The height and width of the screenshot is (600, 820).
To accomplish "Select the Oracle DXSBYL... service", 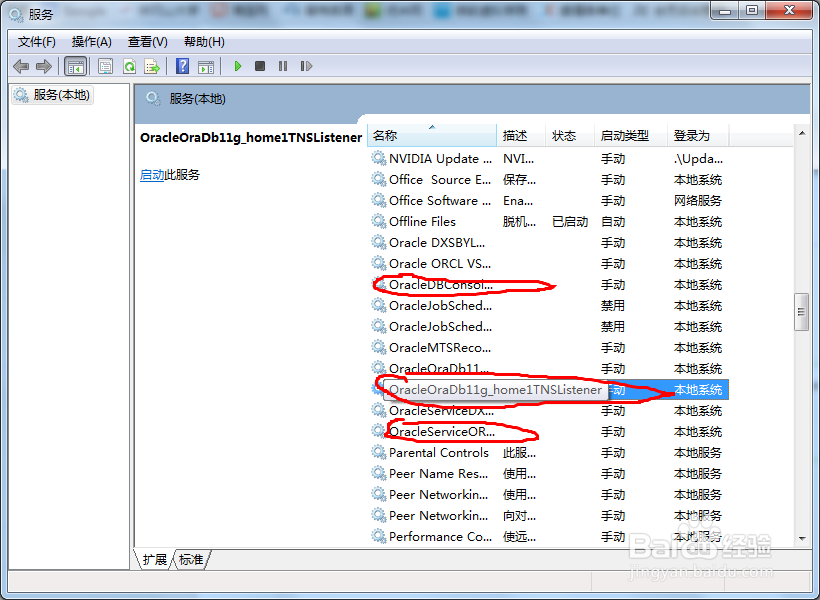I will 549,242.
